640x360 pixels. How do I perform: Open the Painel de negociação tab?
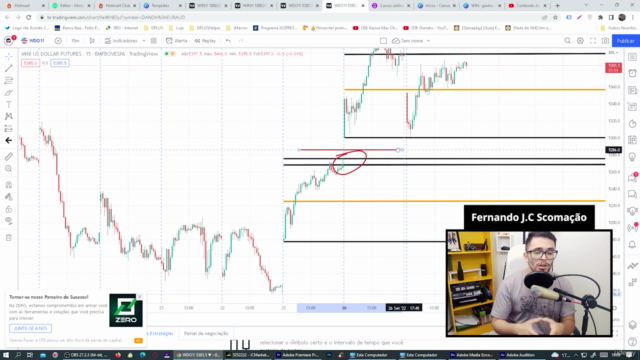[206, 333]
